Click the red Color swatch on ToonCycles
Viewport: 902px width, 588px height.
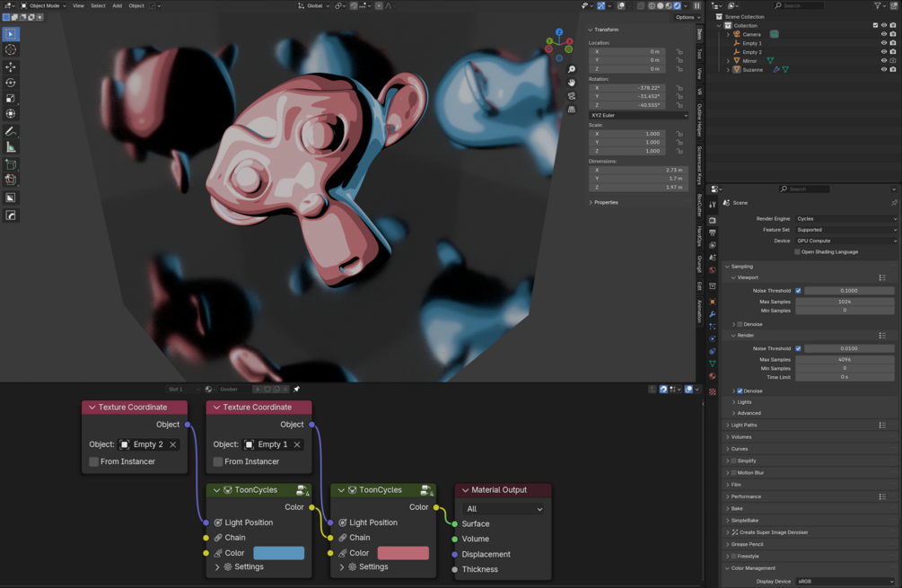(x=403, y=553)
